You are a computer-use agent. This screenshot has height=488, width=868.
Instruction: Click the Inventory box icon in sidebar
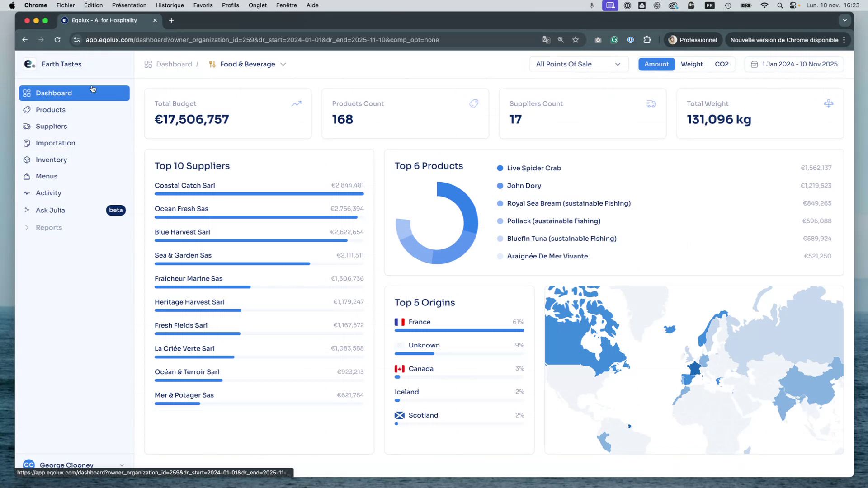pyautogui.click(x=27, y=160)
